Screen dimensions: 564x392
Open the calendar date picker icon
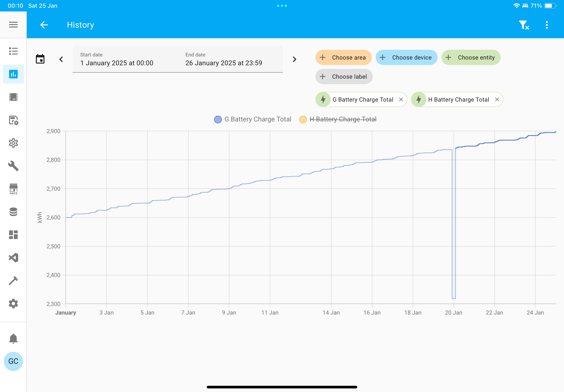(x=40, y=59)
